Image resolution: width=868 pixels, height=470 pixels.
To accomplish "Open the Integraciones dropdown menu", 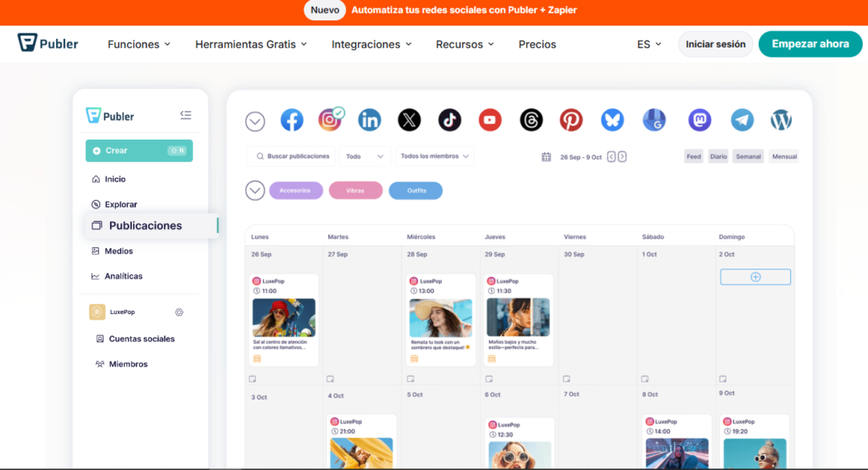I will pos(371,44).
